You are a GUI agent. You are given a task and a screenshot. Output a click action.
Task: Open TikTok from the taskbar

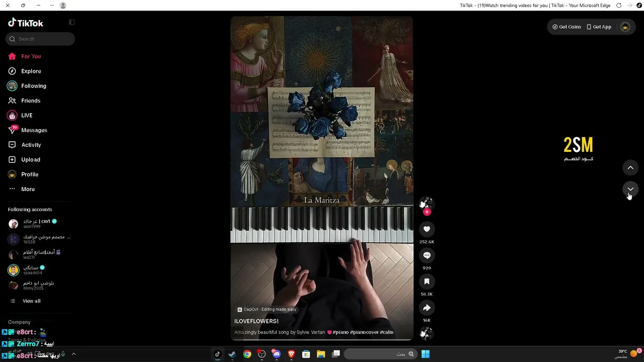(x=217, y=354)
